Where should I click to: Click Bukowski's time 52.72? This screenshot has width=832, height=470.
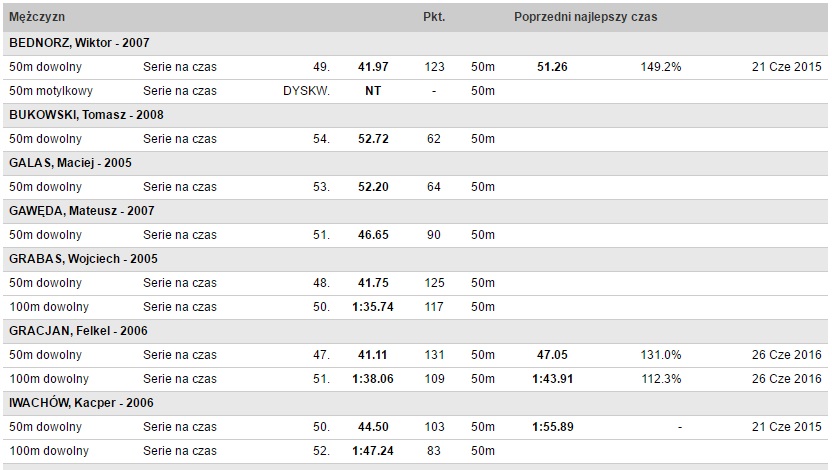point(373,139)
